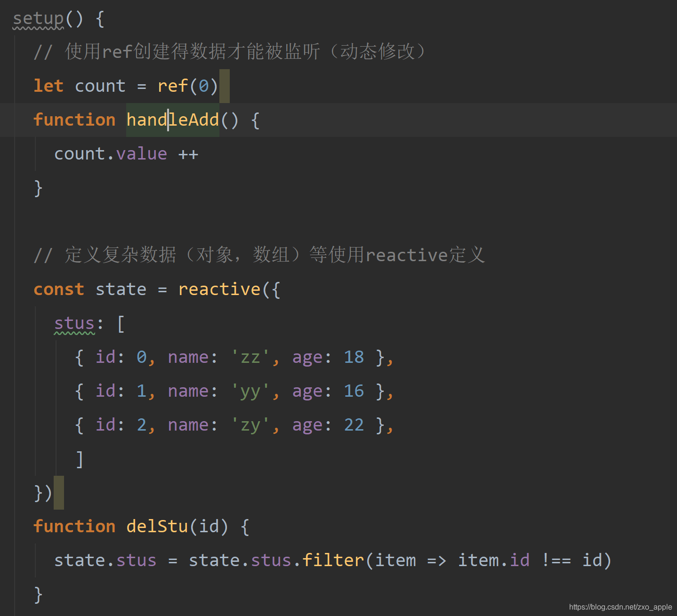Click the count variable in let declaration
Screen dimensions: 677x616
coord(100,86)
